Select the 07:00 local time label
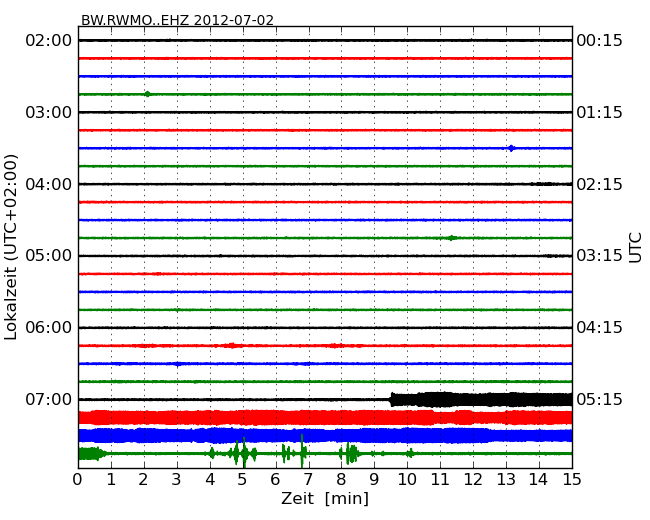Image resolution: width=650 pixels, height=520 pixels. [x=49, y=399]
